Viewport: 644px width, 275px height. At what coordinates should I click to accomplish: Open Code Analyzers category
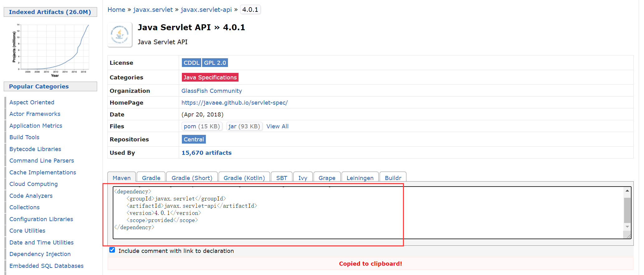click(x=31, y=196)
